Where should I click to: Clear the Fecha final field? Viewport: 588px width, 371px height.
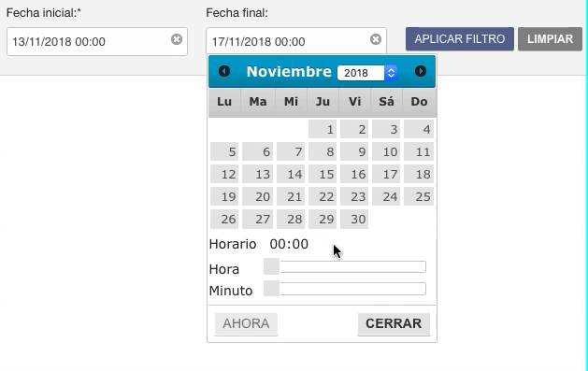(x=376, y=39)
